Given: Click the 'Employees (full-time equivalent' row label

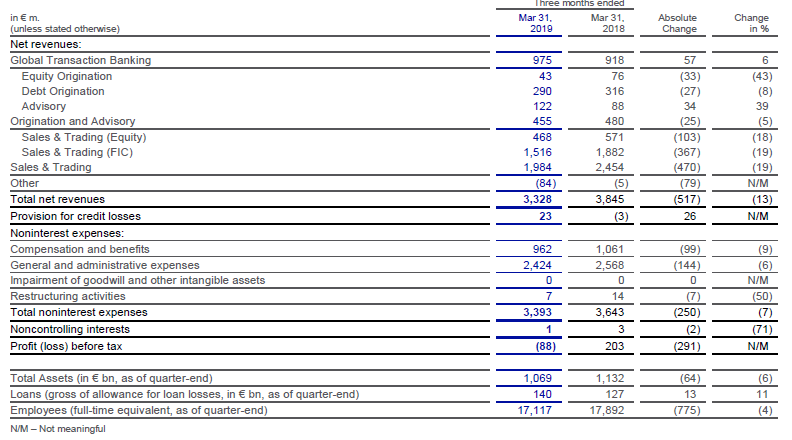Looking at the screenshot, I should [139, 411].
